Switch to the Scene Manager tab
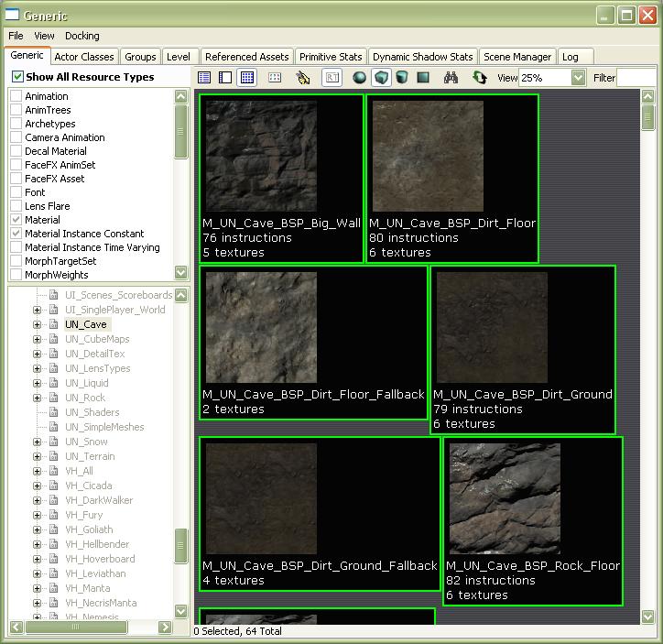Screen dimensions: 663x644 coord(517,57)
